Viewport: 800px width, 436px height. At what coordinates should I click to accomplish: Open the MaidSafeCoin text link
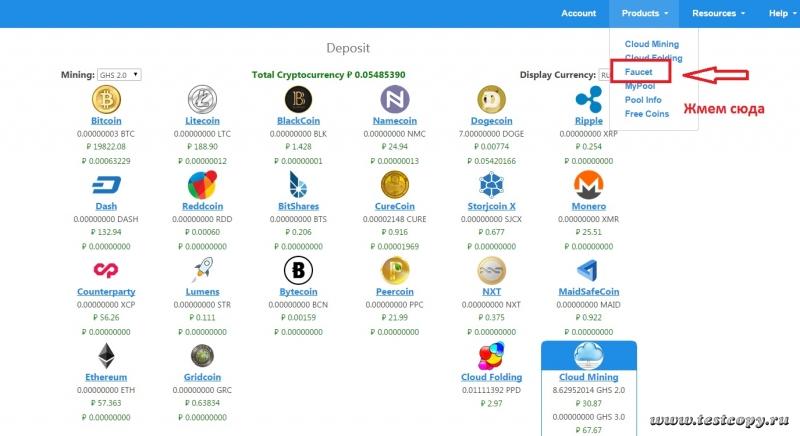[x=588, y=292]
